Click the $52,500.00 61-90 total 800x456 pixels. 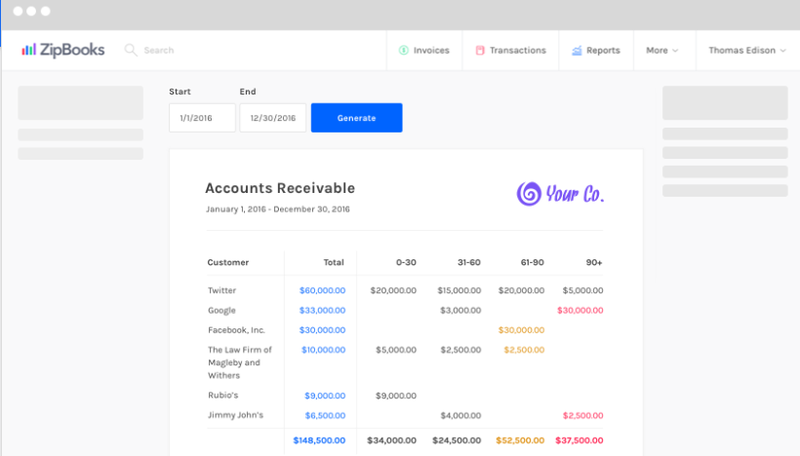pyautogui.click(x=520, y=440)
